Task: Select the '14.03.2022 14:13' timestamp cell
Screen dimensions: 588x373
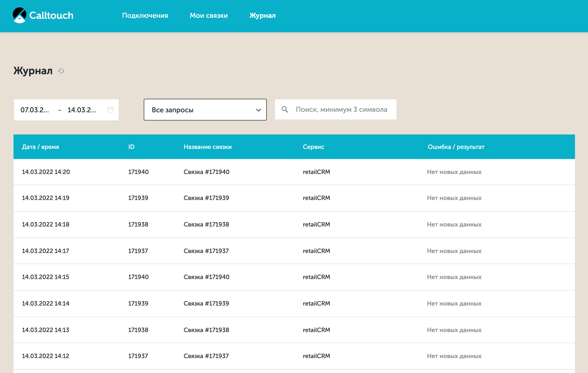Action: tap(46, 330)
